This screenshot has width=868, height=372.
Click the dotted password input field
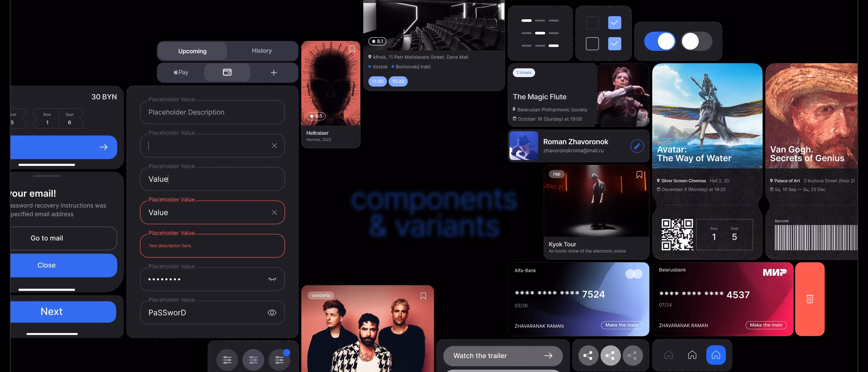coord(212,279)
